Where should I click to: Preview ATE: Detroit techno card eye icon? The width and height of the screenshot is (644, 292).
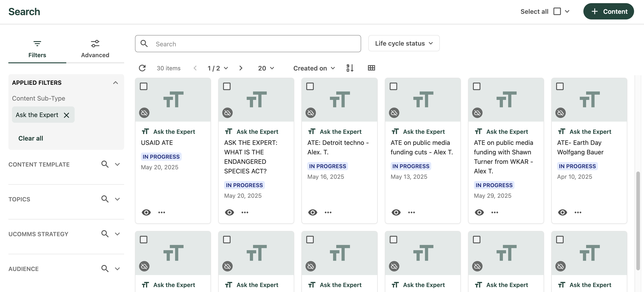(x=313, y=212)
